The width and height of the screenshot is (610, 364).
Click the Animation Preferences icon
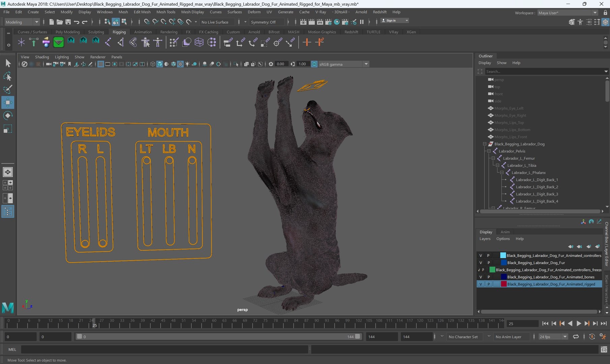tap(603, 336)
